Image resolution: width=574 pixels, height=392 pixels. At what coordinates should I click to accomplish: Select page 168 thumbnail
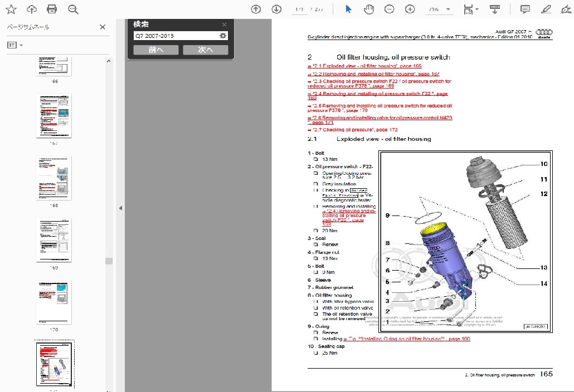(x=54, y=178)
